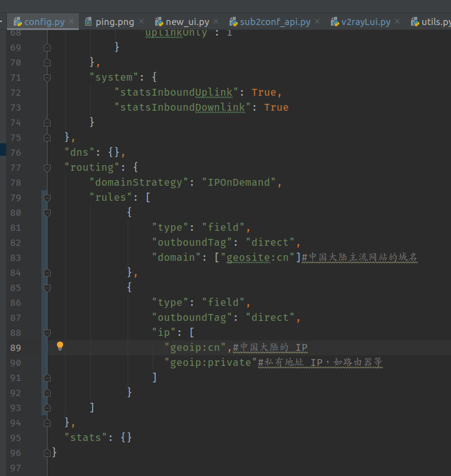This screenshot has height=476, width=451.
Task: Click the yellow lightbulb quick-fix icon on line 89
Action: tap(60, 346)
